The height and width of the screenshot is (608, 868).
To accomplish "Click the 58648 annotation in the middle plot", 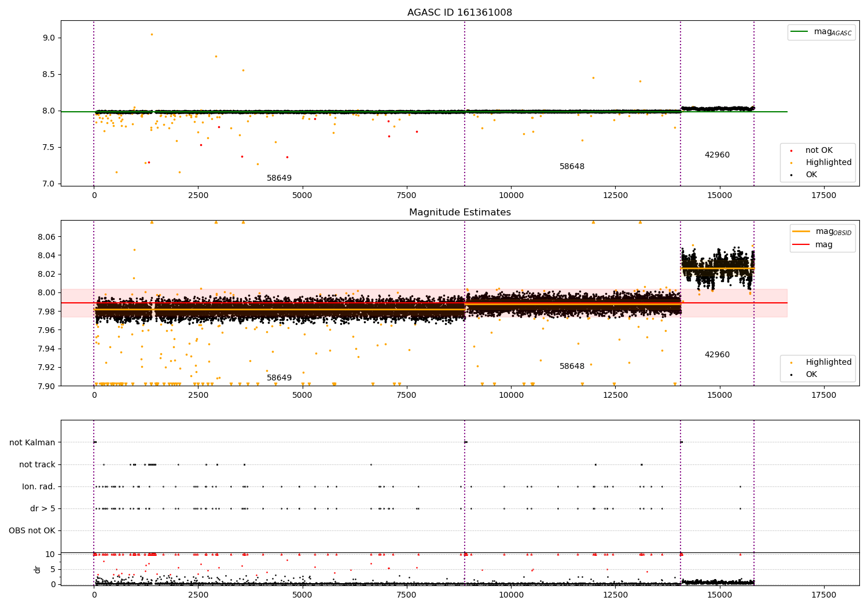I will (x=572, y=367).
